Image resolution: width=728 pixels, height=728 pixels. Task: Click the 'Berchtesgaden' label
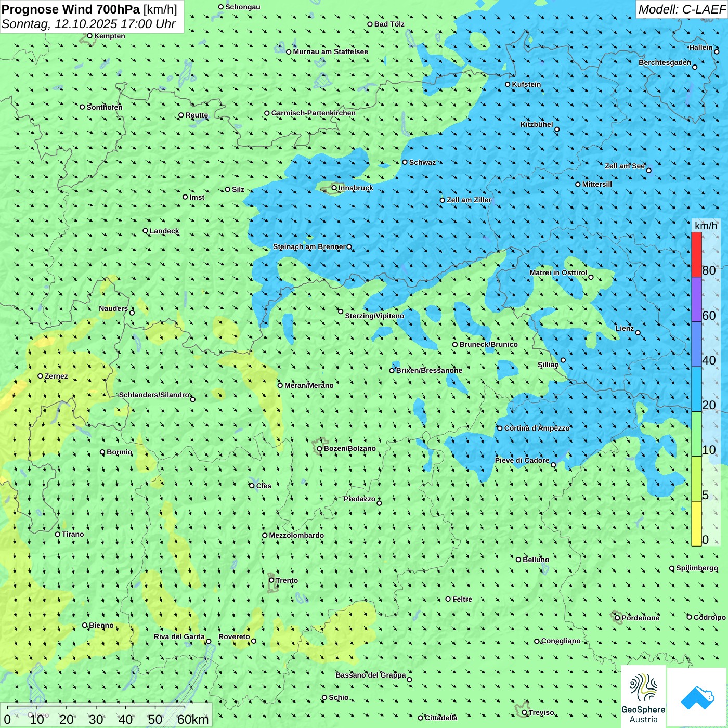click(x=665, y=62)
